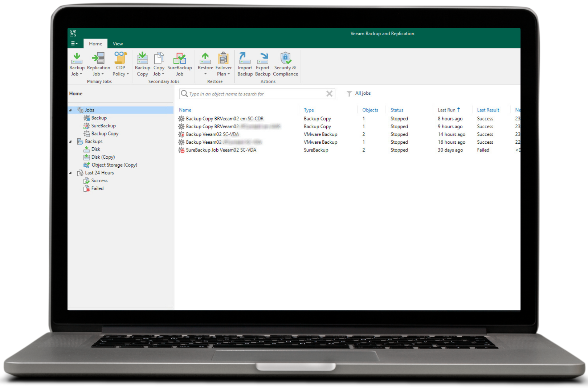Viewport: 588px width, 392px height.
Task: Click the search magnifier icon
Action: pyautogui.click(x=184, y=94)
